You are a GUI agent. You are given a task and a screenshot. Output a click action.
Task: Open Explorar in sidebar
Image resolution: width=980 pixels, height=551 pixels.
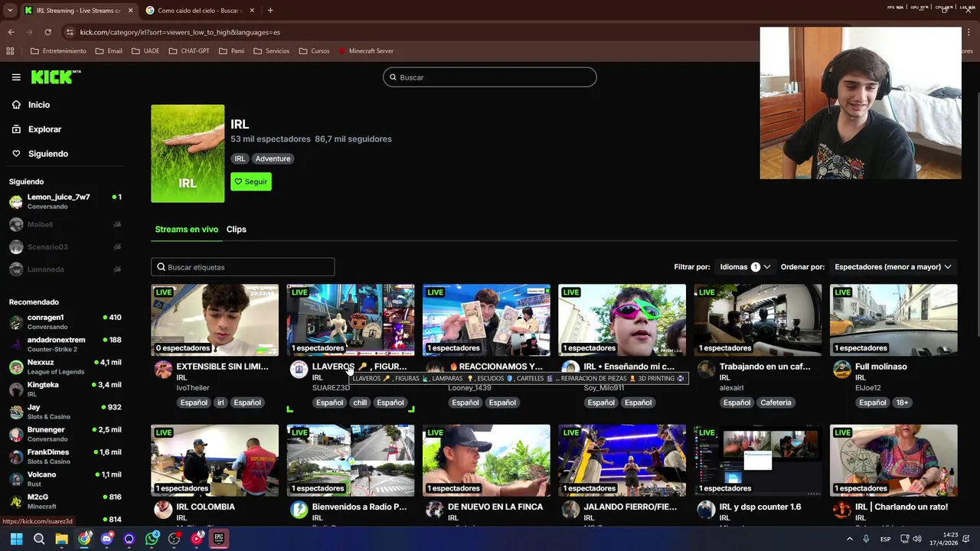click(x=44, y=129)
